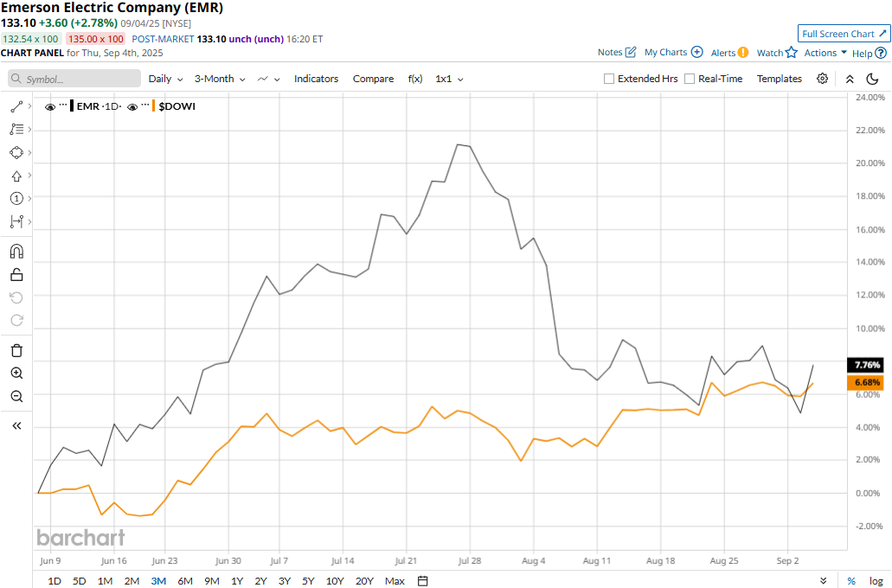Select the trend line drawing tool

[x=16, y=106]
